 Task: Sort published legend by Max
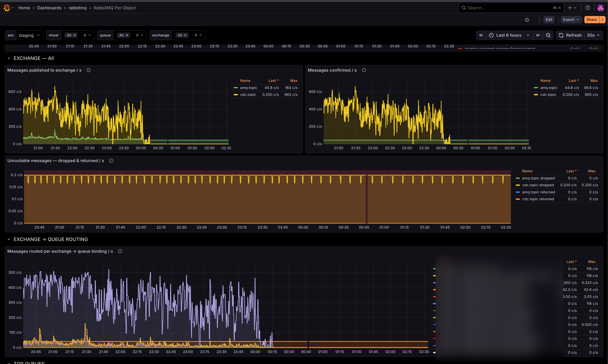(x=294, y=81)
